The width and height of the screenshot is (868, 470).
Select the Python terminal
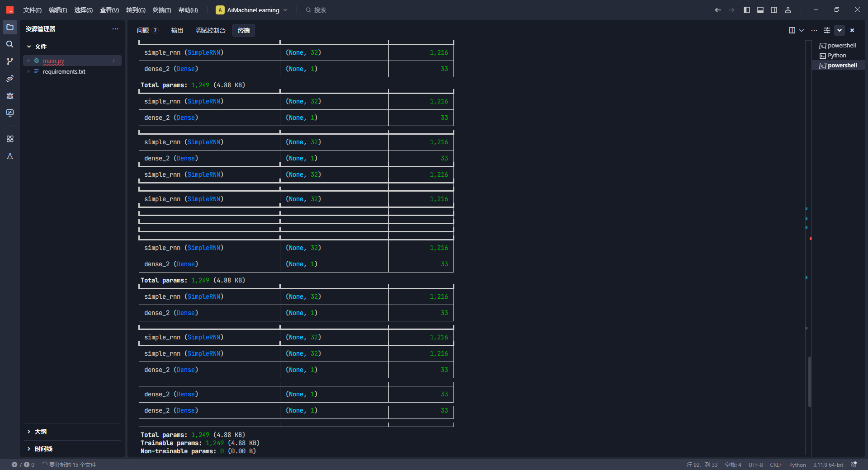[838, 55]
